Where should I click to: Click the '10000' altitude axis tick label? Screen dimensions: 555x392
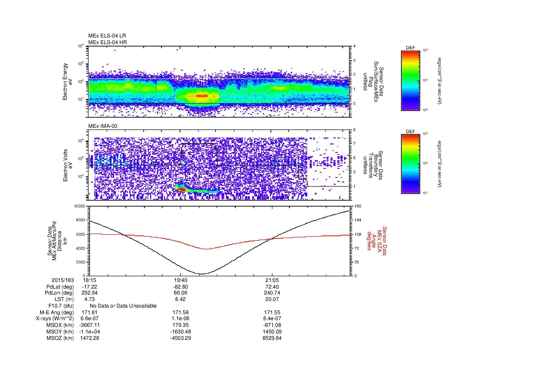pos(80,206)
